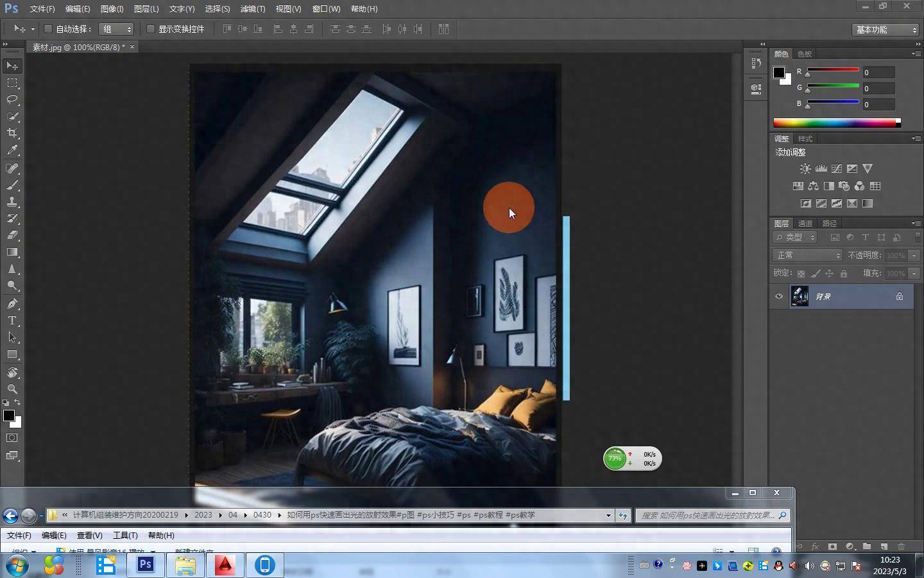Open the 基本功能 workspace dropdown

tap(886, 30)
